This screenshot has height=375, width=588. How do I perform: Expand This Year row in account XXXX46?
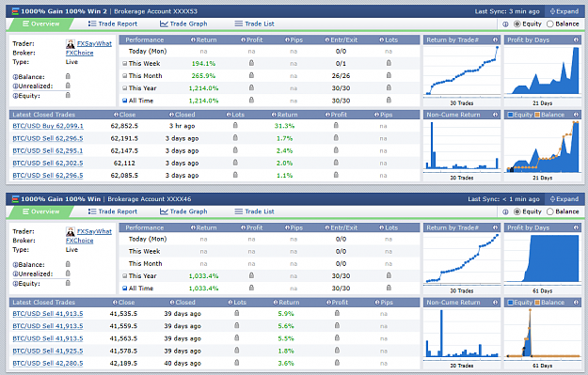click(x=125, y=276)
